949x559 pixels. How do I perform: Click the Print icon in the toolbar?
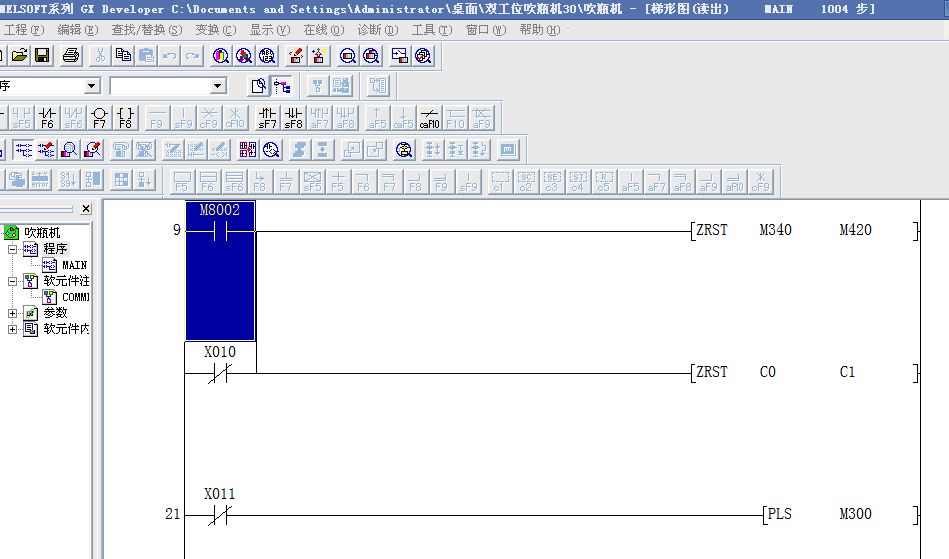[x=71, y=55]
